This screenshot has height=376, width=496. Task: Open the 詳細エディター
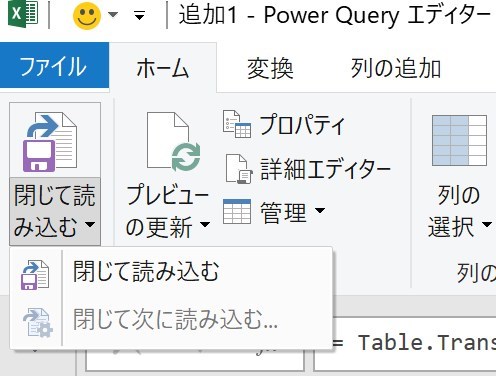325,169
